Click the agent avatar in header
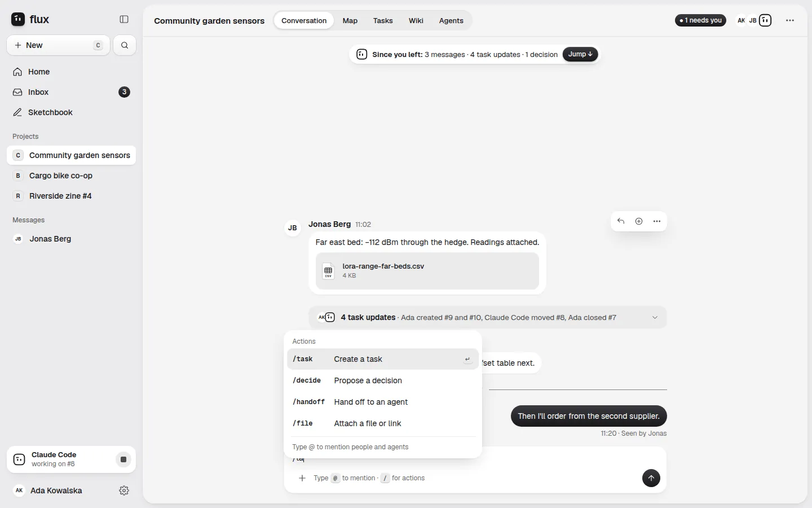Viewport: 812px width, 508px height. tap(765, 20)
